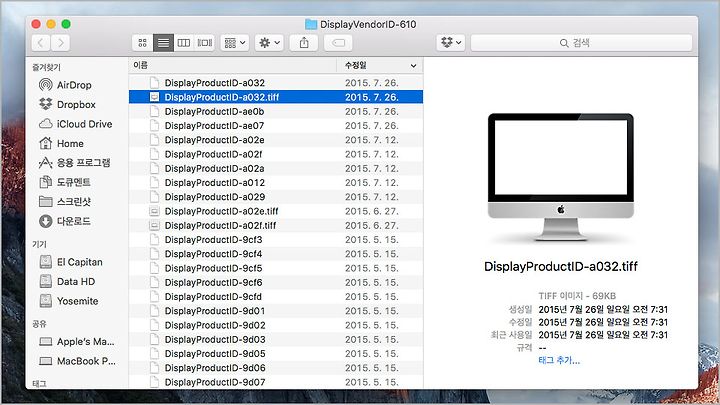Select file DisplayProductID-9d01
This screenshot has height=405, width=720.
click(276, 310)
